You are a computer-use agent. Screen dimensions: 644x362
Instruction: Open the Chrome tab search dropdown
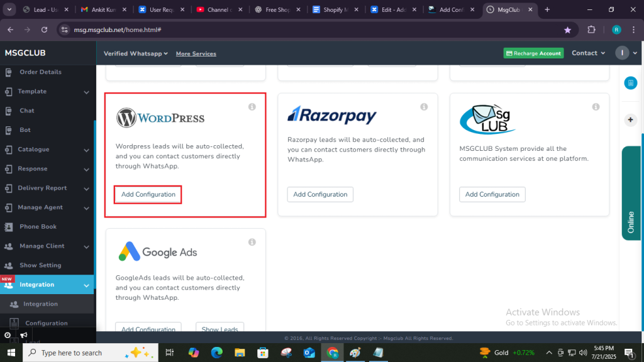coord(9,9)
